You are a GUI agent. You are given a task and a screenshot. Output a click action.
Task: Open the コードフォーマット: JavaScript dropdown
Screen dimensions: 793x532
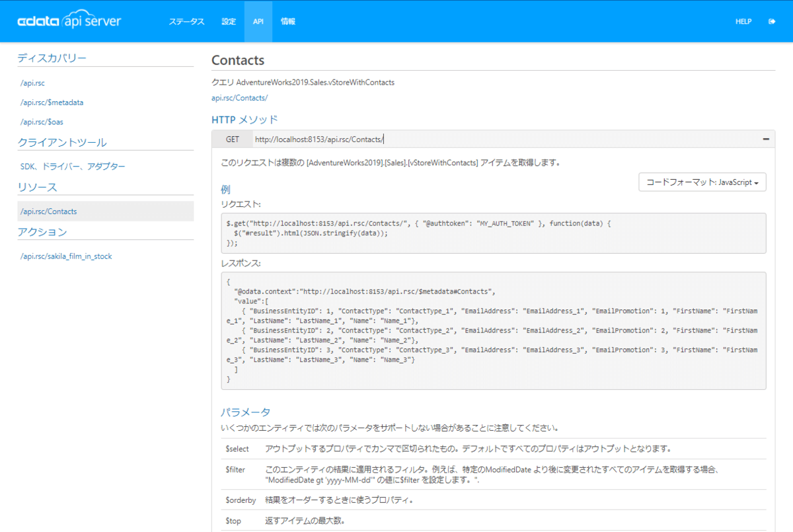702,182
